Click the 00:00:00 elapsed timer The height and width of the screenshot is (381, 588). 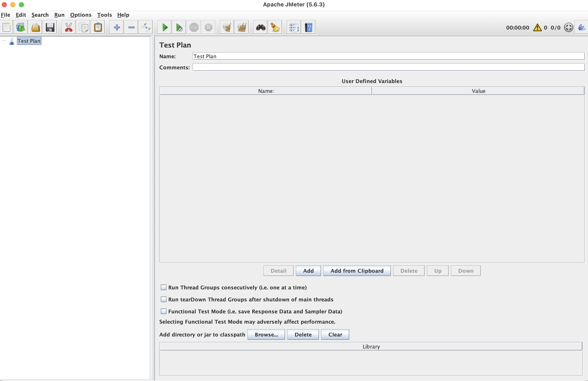click(x=518, y=28)
